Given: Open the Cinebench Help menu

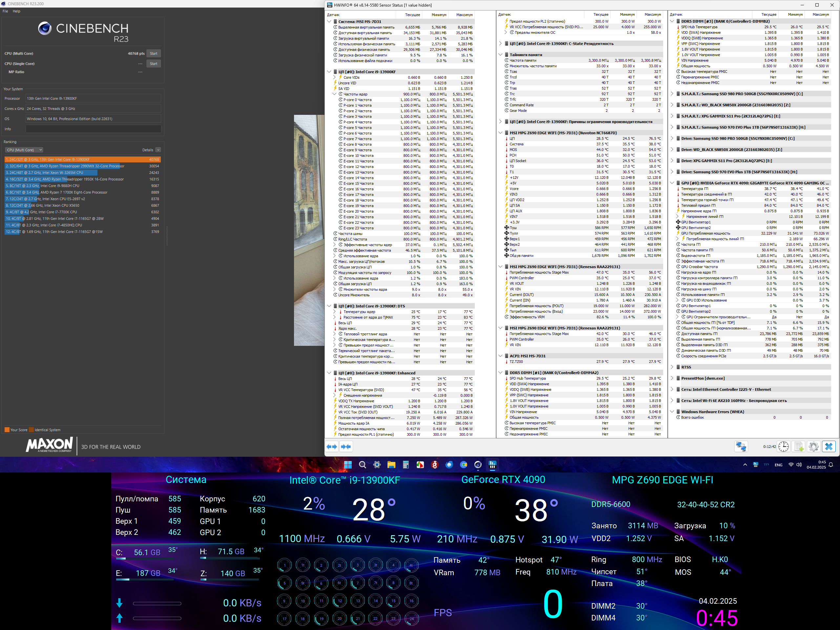Looking at the screenshot, I should (x=16, y=11).
